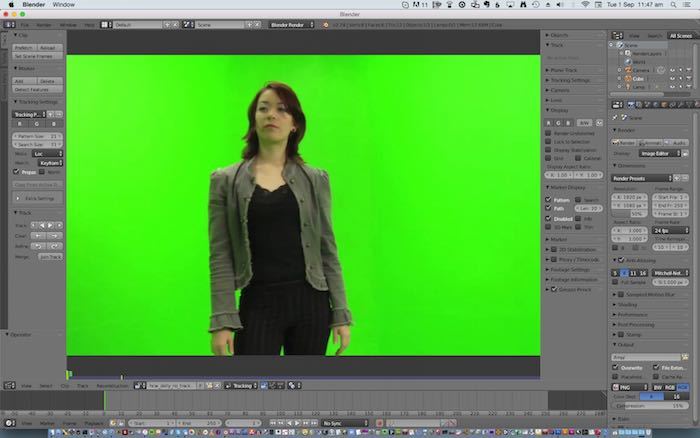This screenshot has width=700, height=438.
Task: Toggle the Overwrite output checkbox
Action: tap(616, 367)
